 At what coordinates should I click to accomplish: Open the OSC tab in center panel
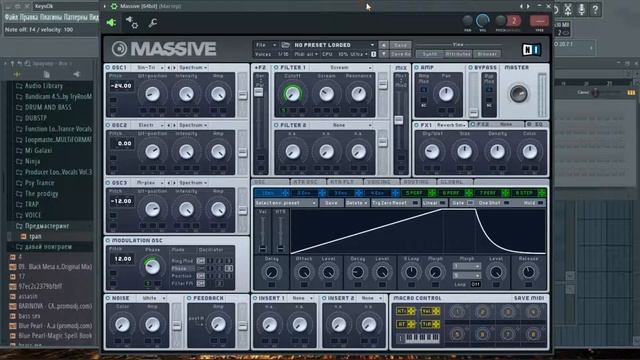[270, 182]
